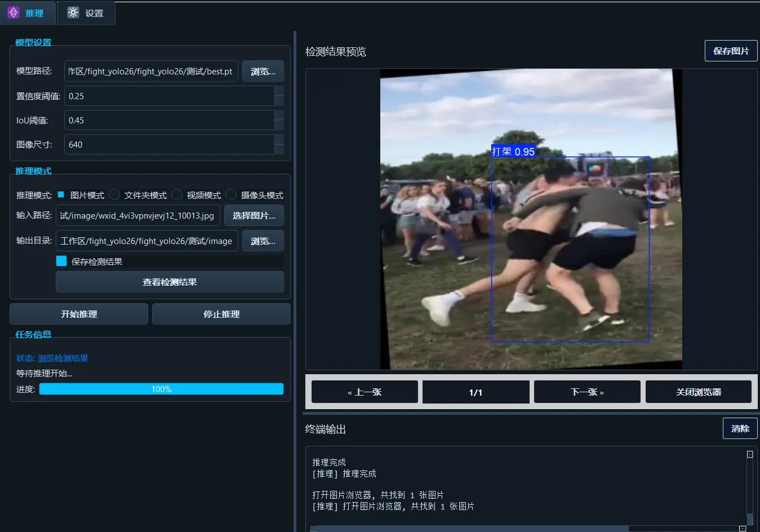Click the 图像尺寸 field showing 640
760x532 pixels.
tap(170, 145)
